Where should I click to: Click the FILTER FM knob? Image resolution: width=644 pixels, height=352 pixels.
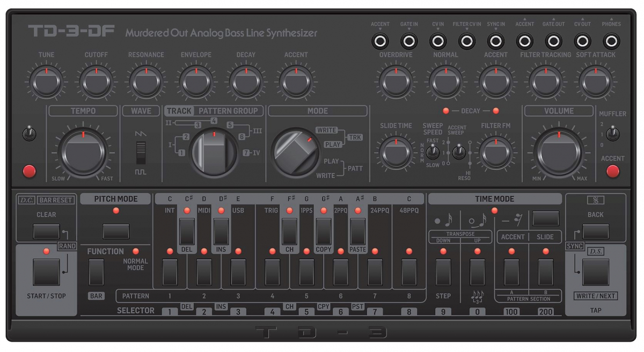pos(496,153)
